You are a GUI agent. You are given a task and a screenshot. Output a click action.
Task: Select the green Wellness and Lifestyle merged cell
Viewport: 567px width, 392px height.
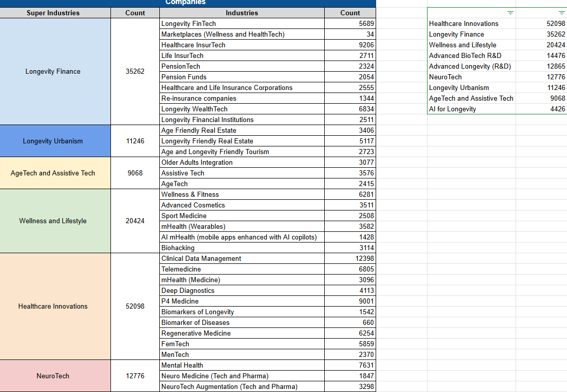[x=53, y=221]
